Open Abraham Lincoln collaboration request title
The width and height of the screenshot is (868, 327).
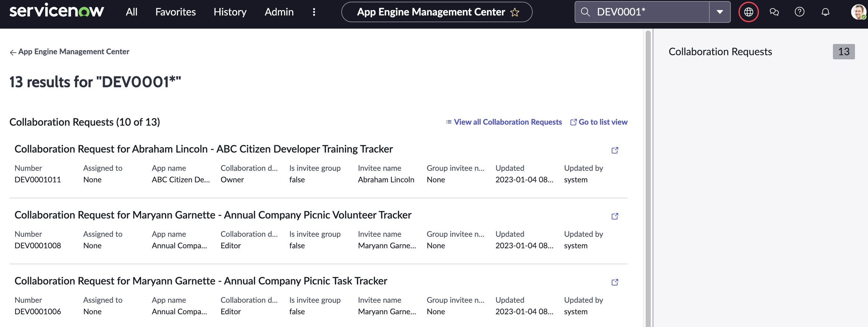[x=204, y=149]
